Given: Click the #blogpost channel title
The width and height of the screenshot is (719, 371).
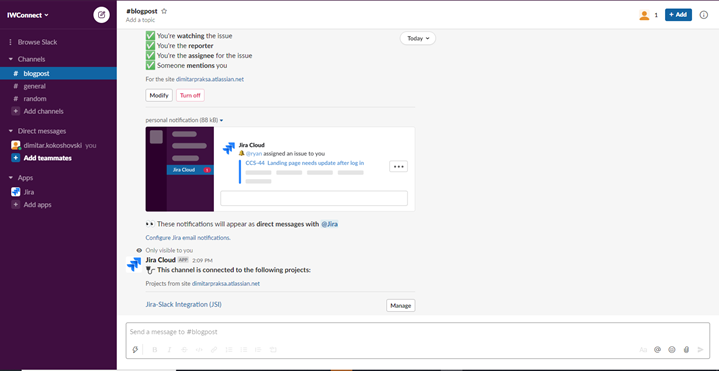Looking at the screenshot, I should pos(142,11).
